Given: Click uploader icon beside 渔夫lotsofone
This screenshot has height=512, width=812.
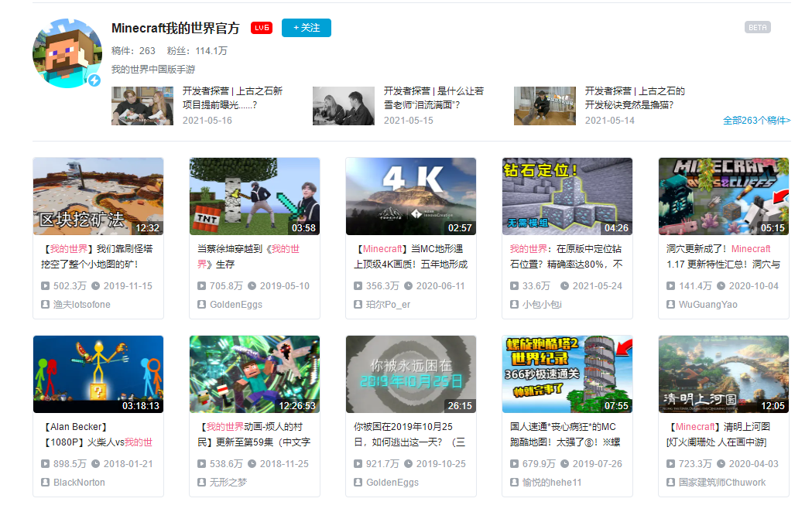Looking at the screenshot, I should 46,305.
